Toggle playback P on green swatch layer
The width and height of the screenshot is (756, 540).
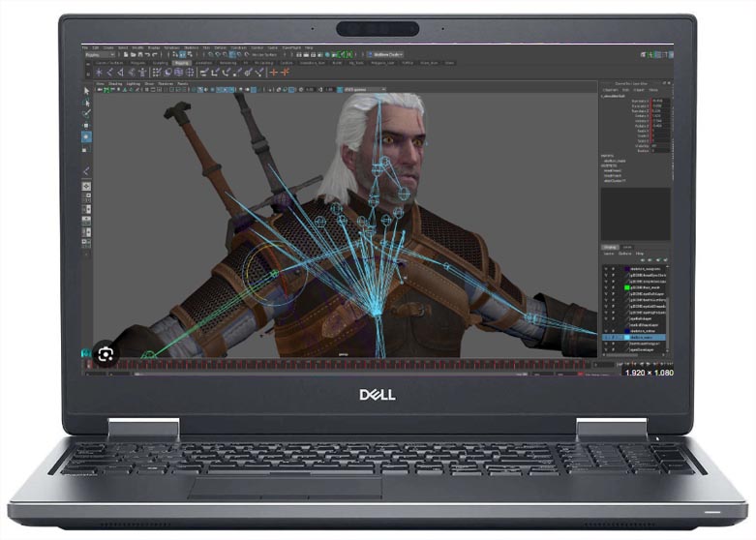[614, 287]
